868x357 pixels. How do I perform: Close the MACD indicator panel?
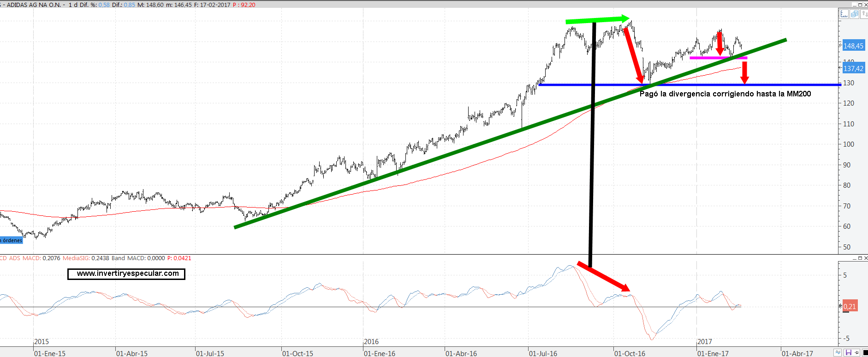tap(866, 258)
